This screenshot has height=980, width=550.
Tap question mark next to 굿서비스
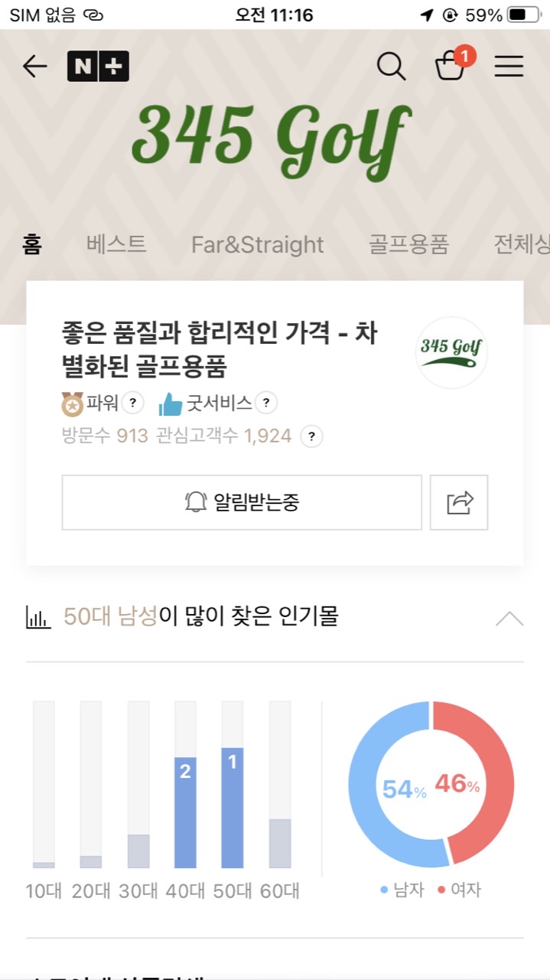point(265,402)
